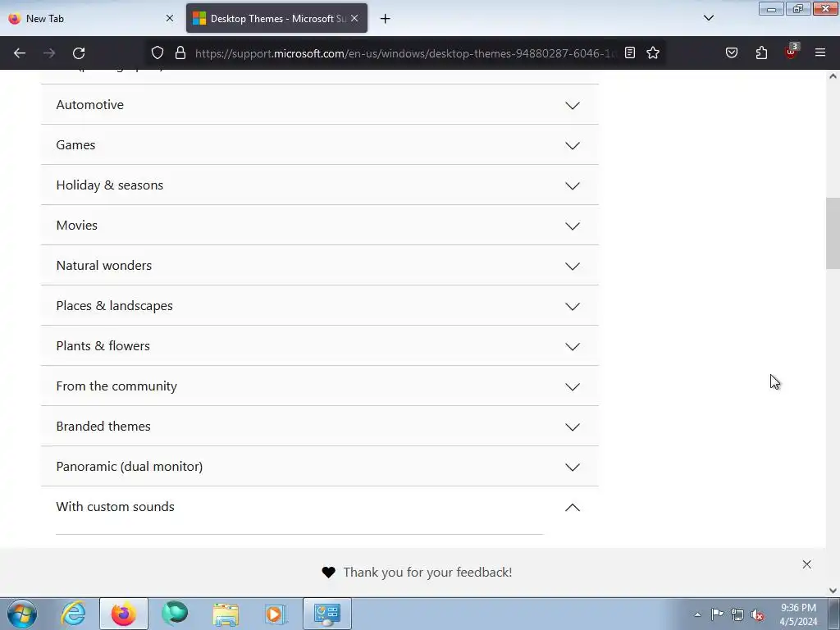Click the page vertical scrollbar thumb
Viewport: 840px width, 630px height.
(x=833, y=234)
